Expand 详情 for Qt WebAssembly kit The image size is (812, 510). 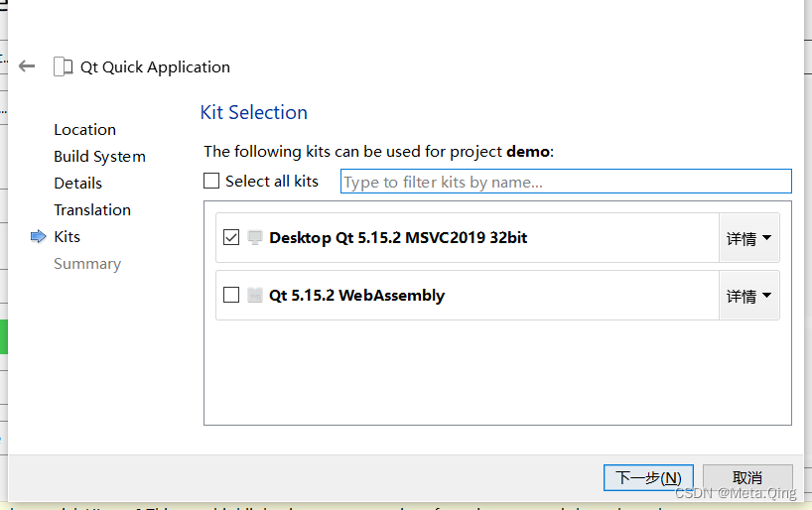click(x=748, y=296)
